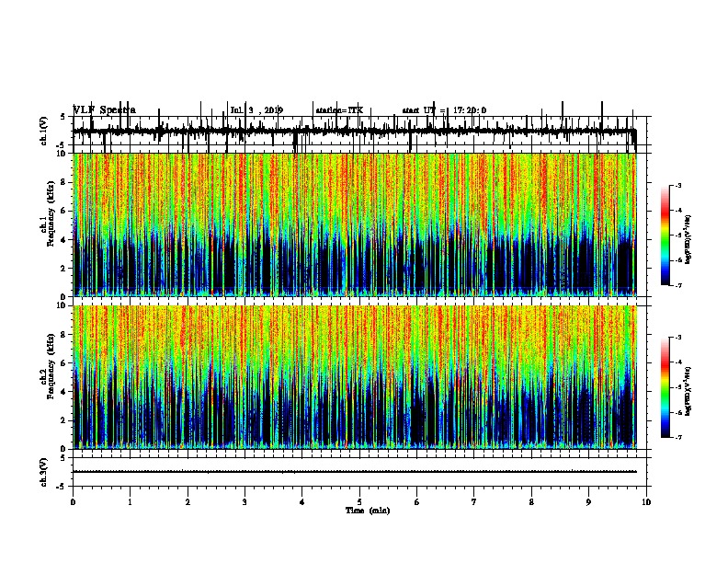Click the date label "Jul 3, 2019"
The height and width of the screenshot is (563, 728).
[256, 110]
